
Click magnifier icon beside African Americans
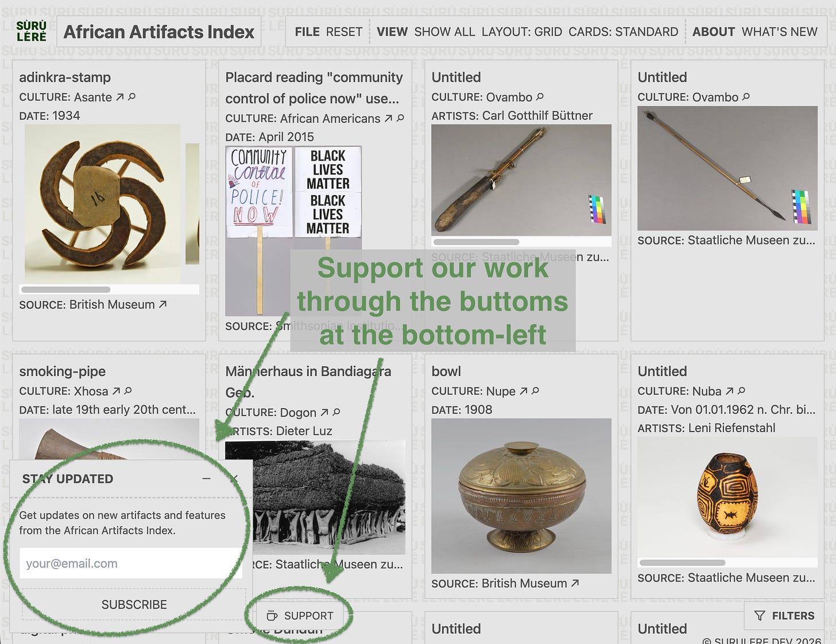click(401, 118)
